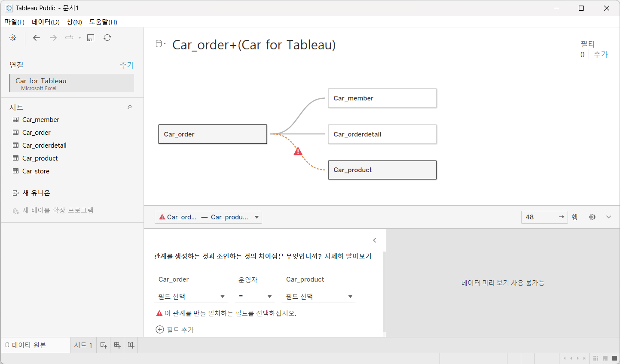Click the Car_member table grid icon

coord(16,119)
